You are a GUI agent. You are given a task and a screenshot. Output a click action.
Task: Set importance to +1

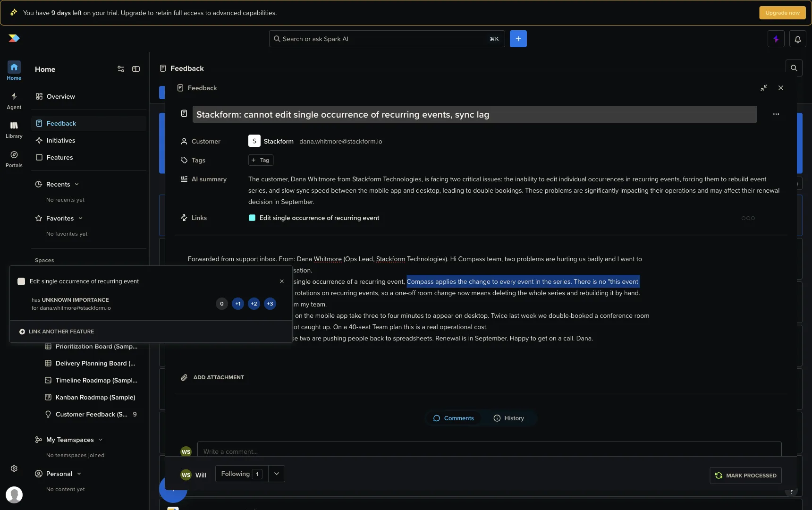[238, 304]
